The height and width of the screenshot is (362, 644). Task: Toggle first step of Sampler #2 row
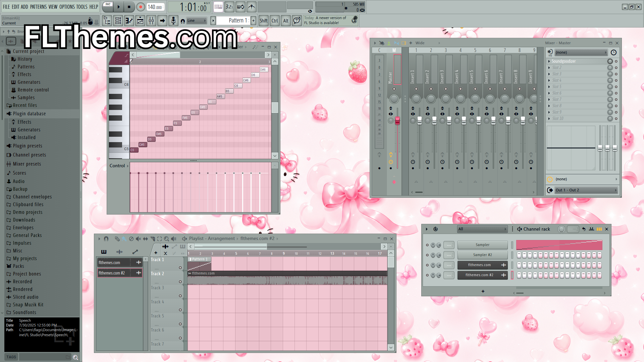pos(519,255)
